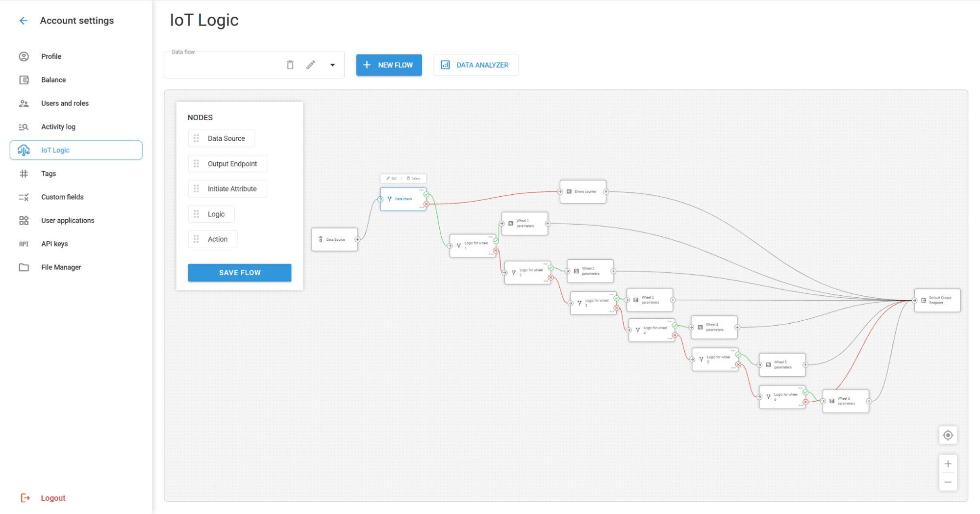Zoom out using the minus icon on canvas
Screen dimensions: 980x514
point(948,482)
